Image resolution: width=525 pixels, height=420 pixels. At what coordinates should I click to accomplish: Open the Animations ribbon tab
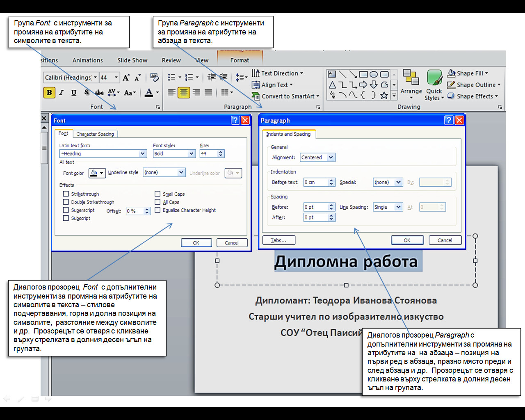tap(87, 60)
